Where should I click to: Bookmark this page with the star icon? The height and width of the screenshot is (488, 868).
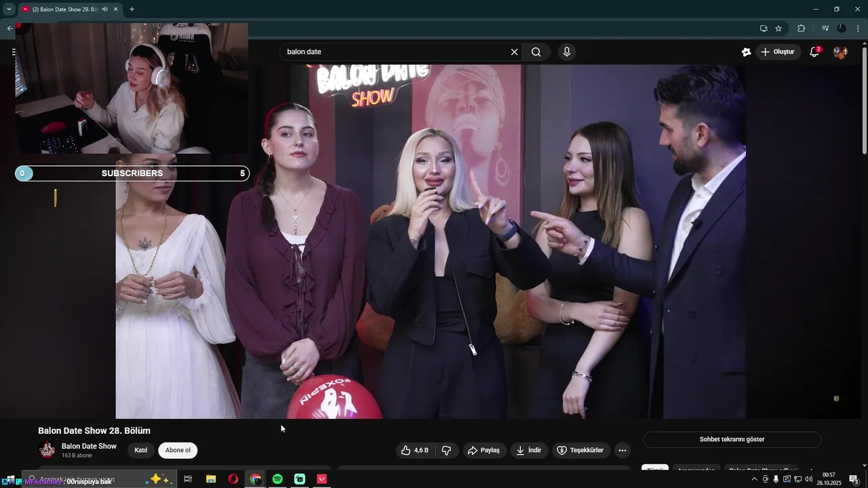tap(778, 28)
